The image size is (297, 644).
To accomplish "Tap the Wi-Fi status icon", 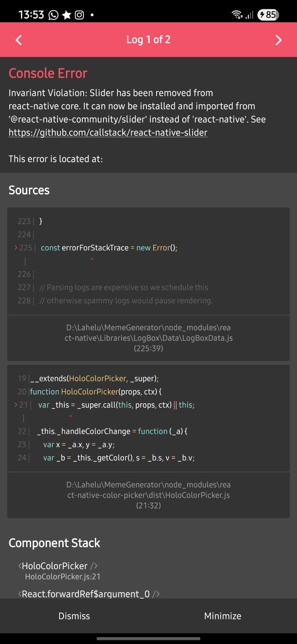I will coord(237,15).
